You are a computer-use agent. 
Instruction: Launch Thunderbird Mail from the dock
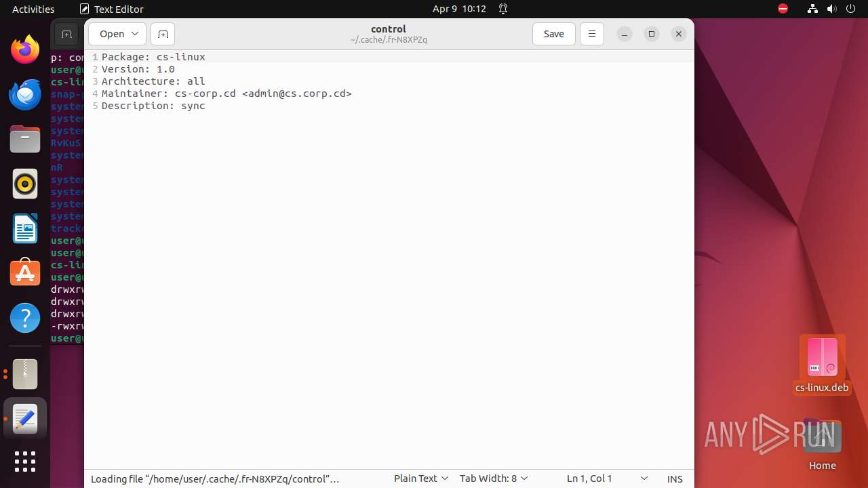[25, 94]
